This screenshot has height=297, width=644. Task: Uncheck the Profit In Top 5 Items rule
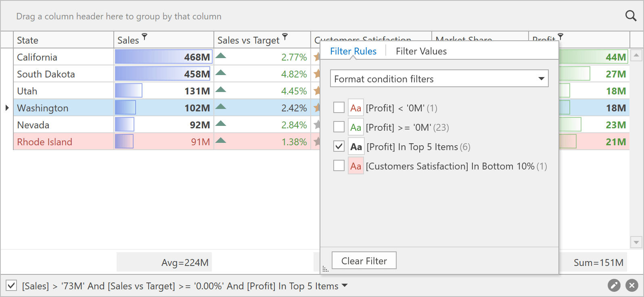tap(339, 146)
